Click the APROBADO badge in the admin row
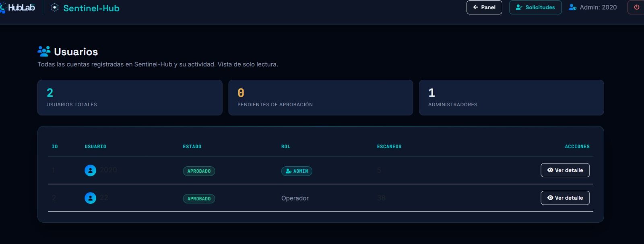 point(199,171)
